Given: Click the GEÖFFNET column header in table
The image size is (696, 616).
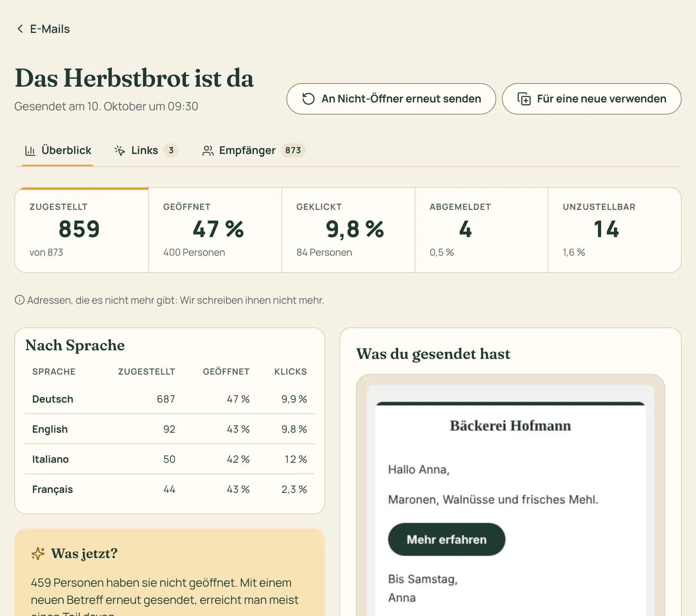Looking at the screenshot, I should 226,371.
